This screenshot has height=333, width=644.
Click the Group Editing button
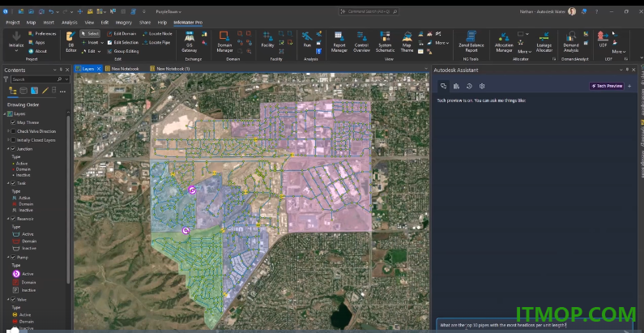coord(123,51)
